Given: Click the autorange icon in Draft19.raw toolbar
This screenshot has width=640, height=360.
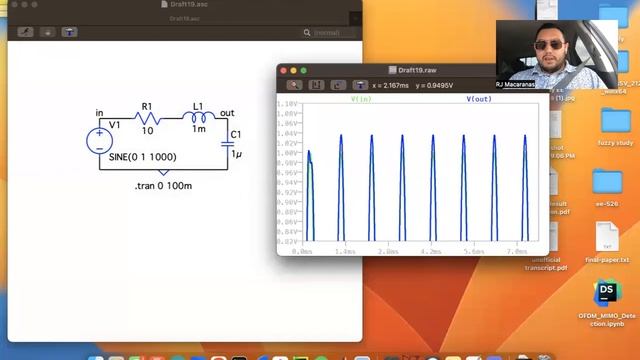Looking at the screenshot, I should click(316, 85).
